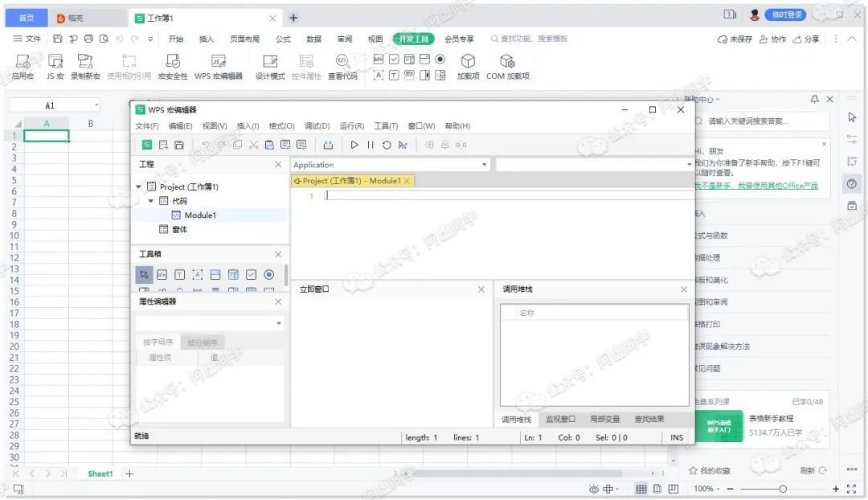This screenshot has width=868, height=500.
Task: Select label A control in 工具箱
Action: (197, 275)
